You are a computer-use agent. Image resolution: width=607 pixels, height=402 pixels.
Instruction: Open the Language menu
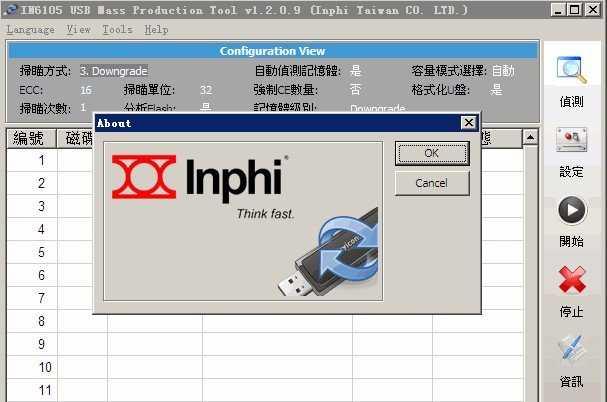coord(30,30)
